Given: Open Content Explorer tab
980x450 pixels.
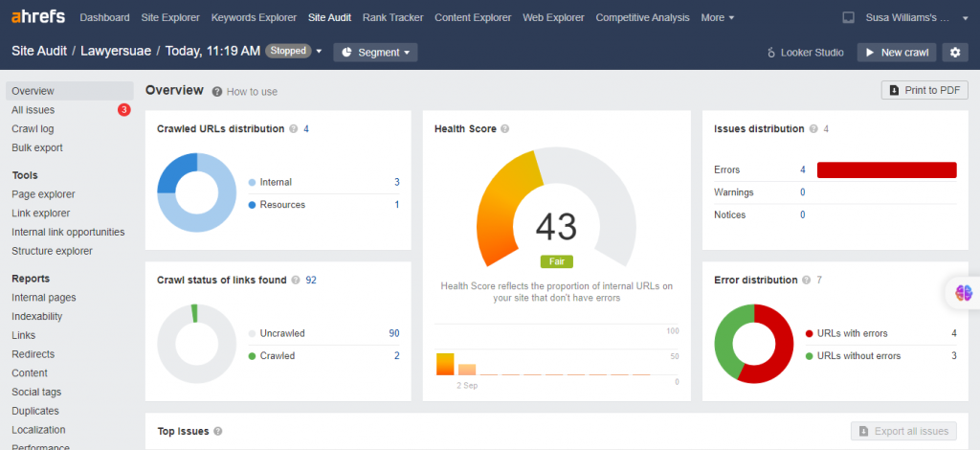Looking at the screenshot, I should 473,17.
